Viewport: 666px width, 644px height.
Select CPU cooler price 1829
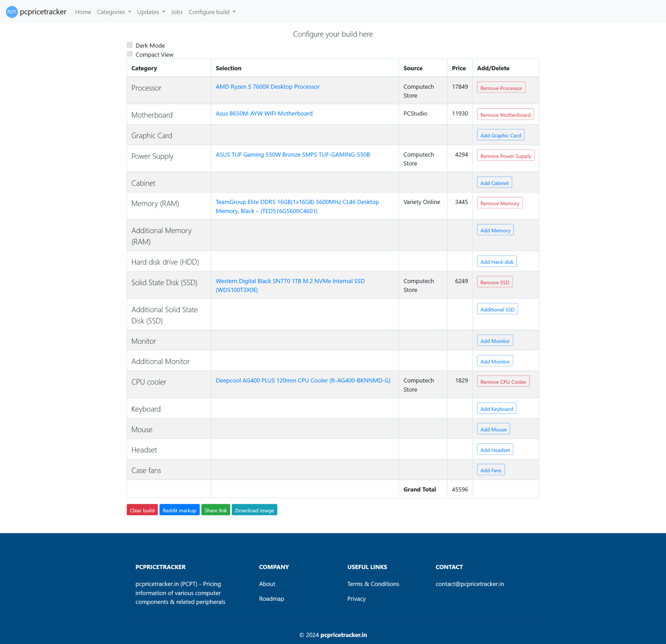[x=461, y=380]
